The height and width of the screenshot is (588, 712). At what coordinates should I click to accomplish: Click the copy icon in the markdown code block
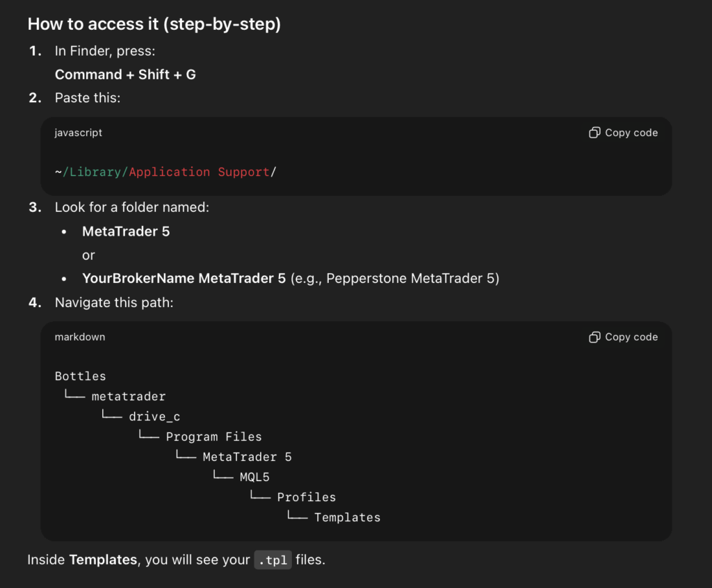pyautogui.click(x=594, y=337)
